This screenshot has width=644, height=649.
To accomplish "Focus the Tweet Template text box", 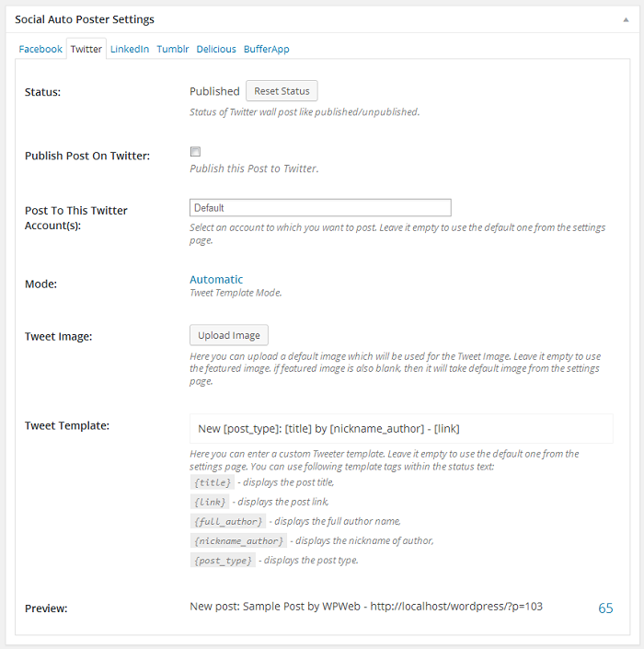I will coord(401,429).
